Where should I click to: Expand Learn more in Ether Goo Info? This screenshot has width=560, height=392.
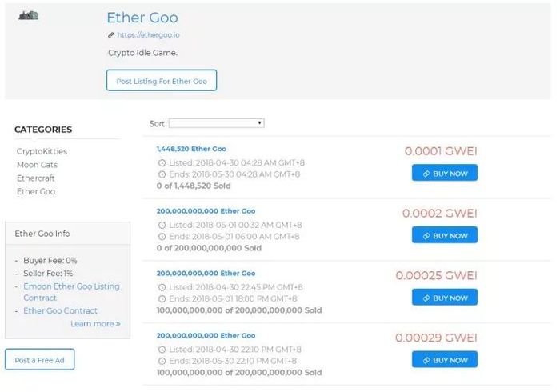(95, 323)
